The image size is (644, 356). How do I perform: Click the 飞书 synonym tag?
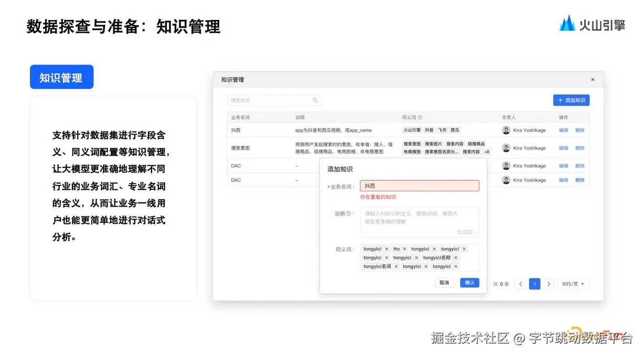pyautogui.click(x=442, y=130)
